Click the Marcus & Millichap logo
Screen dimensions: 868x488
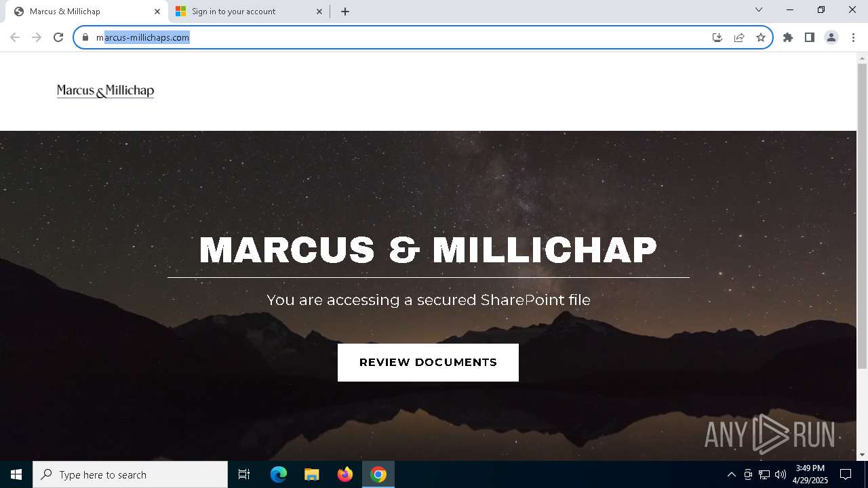(x=105, y=91)
